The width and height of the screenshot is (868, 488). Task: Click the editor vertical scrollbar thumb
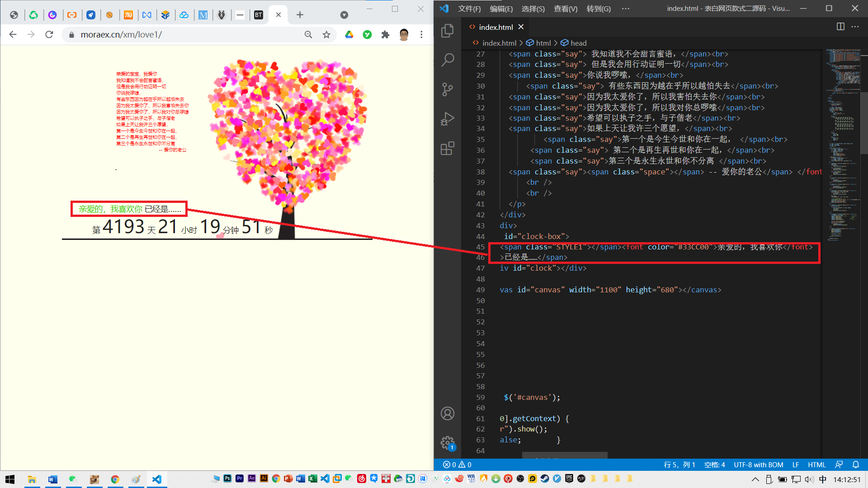tap(864, 122)
